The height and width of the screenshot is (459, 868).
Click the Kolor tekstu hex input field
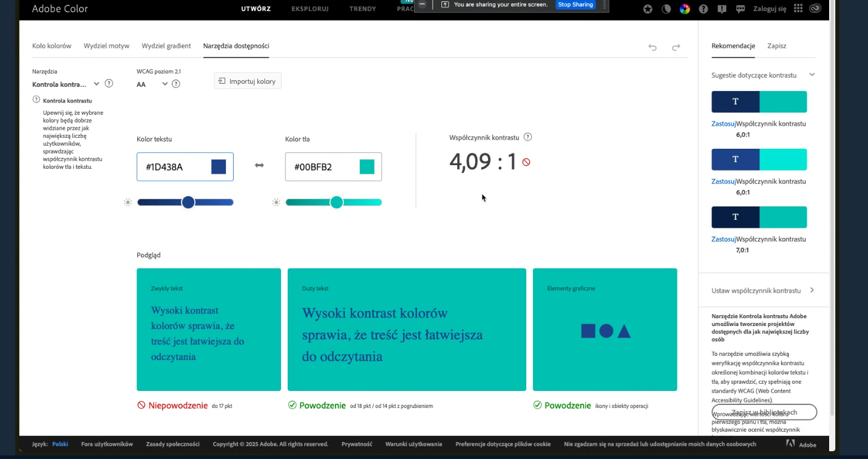point(185,167)
